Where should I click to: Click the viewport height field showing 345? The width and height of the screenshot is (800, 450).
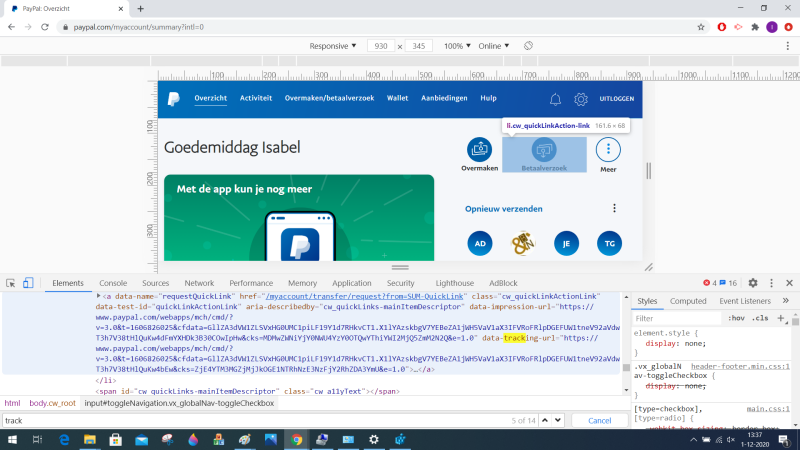(x=419, y=46)
